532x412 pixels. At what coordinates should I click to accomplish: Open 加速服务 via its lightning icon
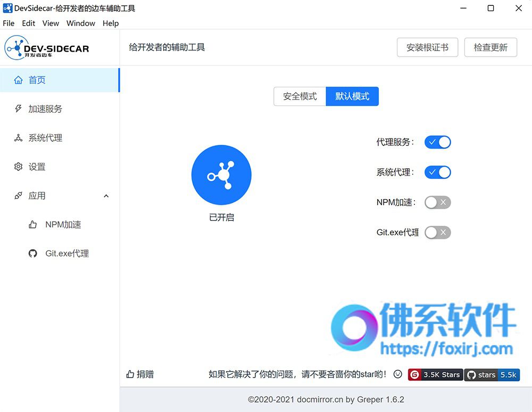click(x=18, y=109)
